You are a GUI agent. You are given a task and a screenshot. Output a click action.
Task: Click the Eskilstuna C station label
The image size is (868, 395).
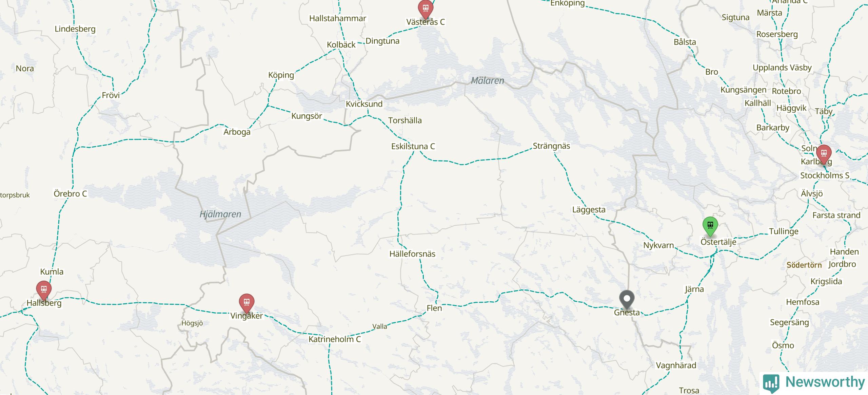pos(413,146)
